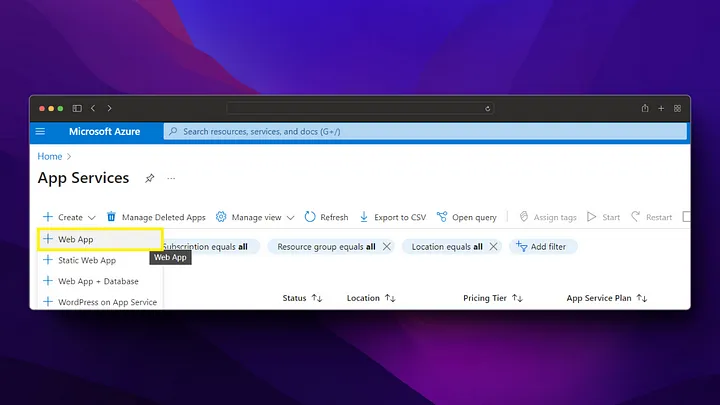
Task: Refresh the App Services list
Action: pyautogui.click(x=326, y=217)
